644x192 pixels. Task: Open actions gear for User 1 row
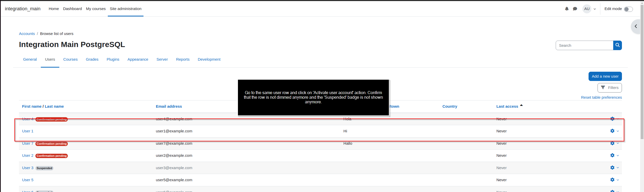612,131
